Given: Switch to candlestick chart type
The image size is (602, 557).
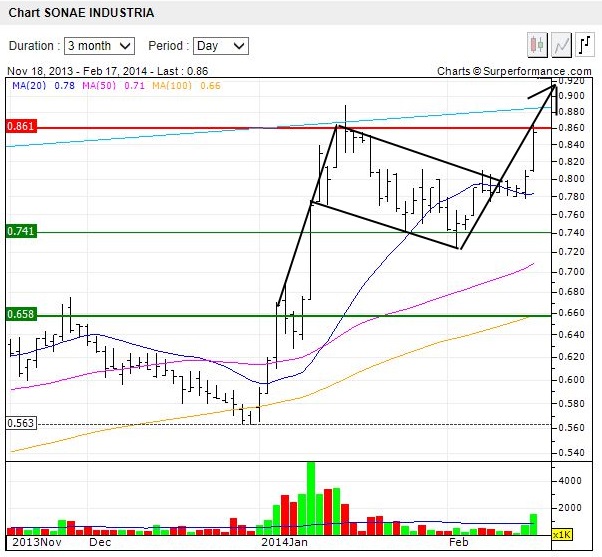Looking at the screenshot, I should [x=537, y=45].
